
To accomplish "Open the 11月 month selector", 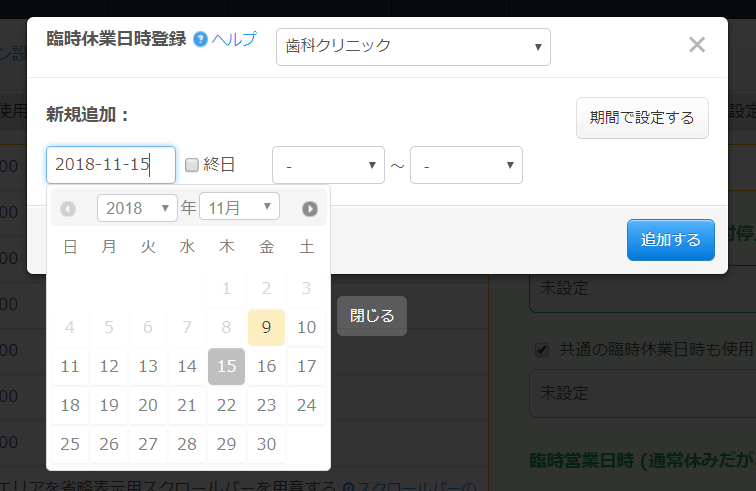I will point(239,208).
